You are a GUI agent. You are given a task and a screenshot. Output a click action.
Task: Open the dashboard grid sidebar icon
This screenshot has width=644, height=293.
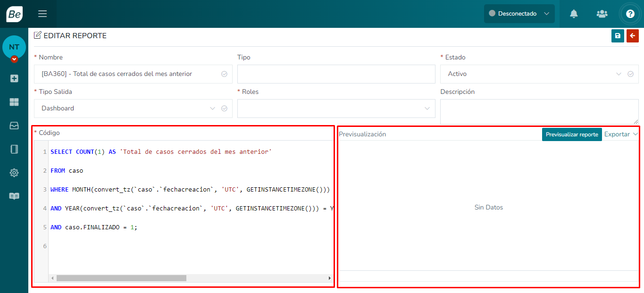pos(14,102)
